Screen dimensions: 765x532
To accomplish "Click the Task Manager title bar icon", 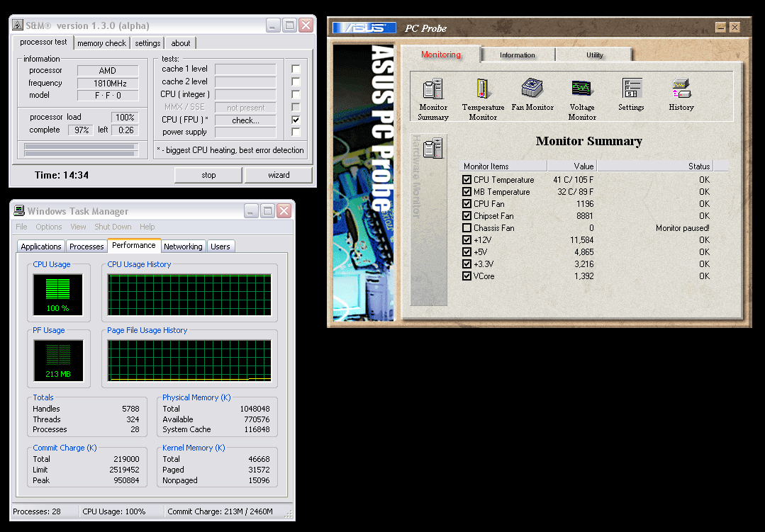I will coord(19,210).
